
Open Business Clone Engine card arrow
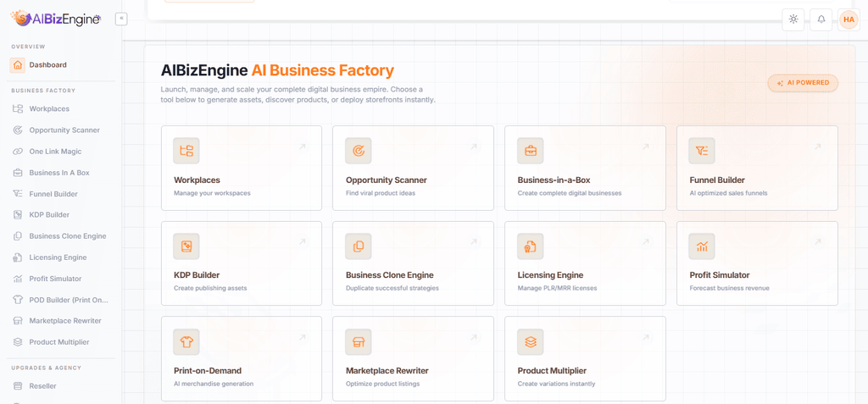pyautogui.click(x=474, y=242)
